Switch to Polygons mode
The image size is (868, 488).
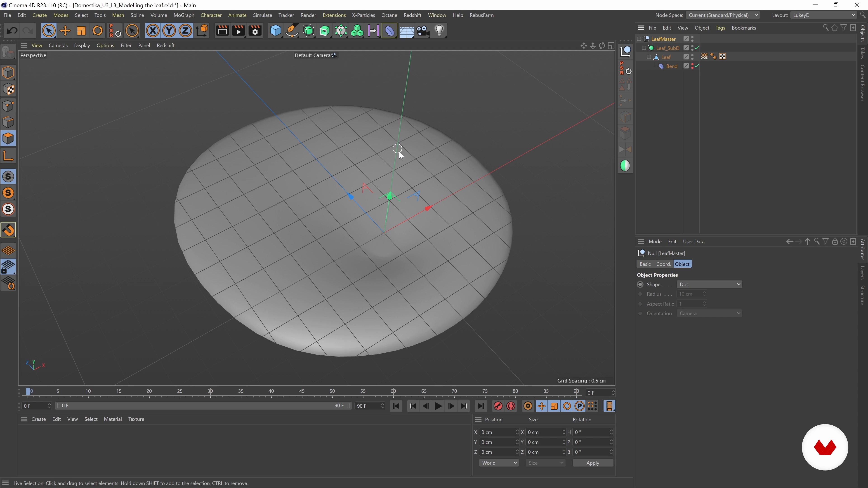pyautogui.click(x=8, y=139)
